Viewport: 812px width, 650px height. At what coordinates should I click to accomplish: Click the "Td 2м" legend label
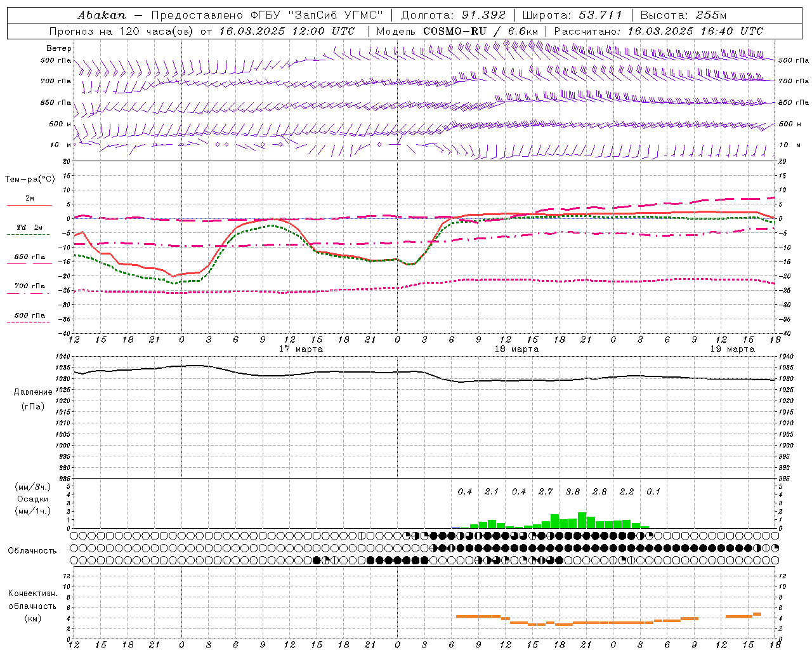(30, 227)
